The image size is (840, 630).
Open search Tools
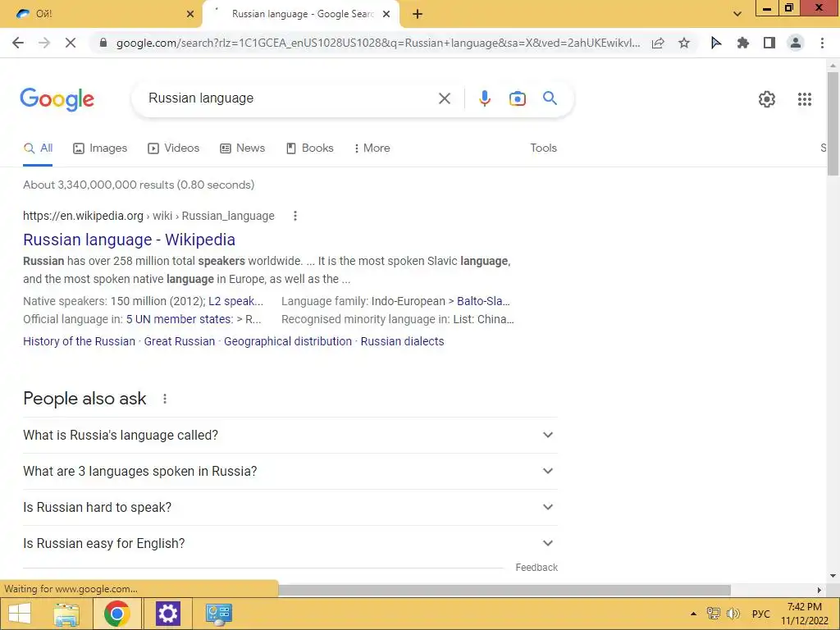[543, 148]
